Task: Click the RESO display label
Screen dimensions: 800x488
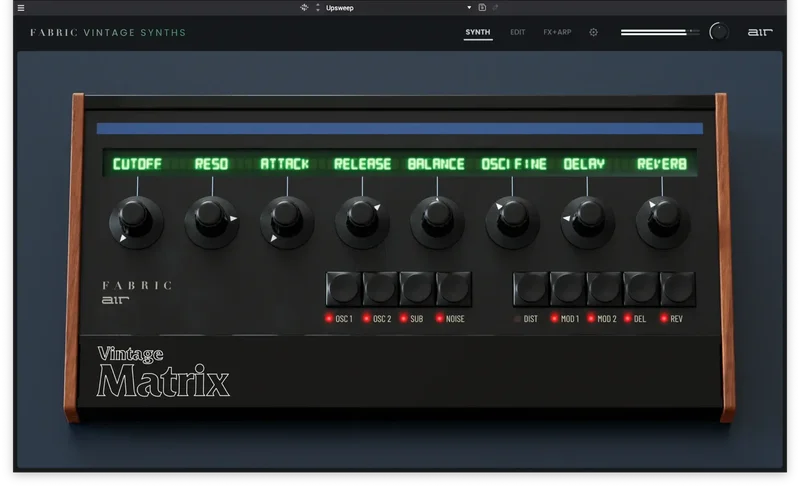Action: (x=211, y=164)
